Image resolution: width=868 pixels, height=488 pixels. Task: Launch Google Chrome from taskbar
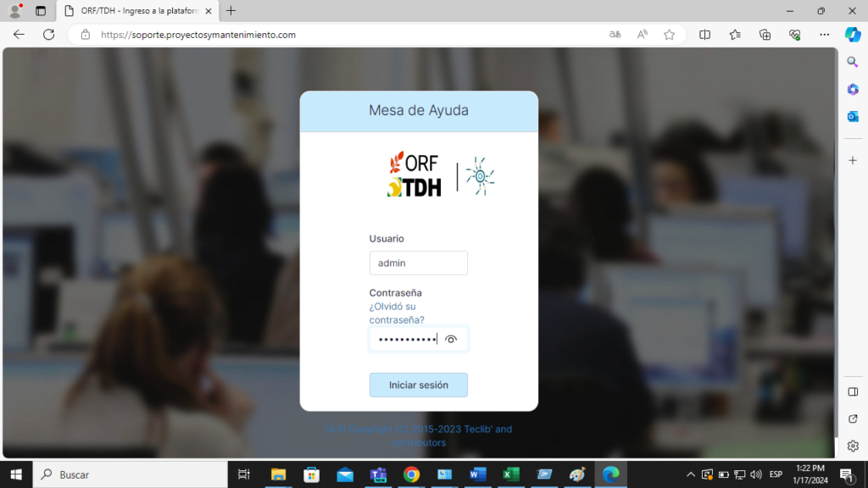click(x=411, y=474)
